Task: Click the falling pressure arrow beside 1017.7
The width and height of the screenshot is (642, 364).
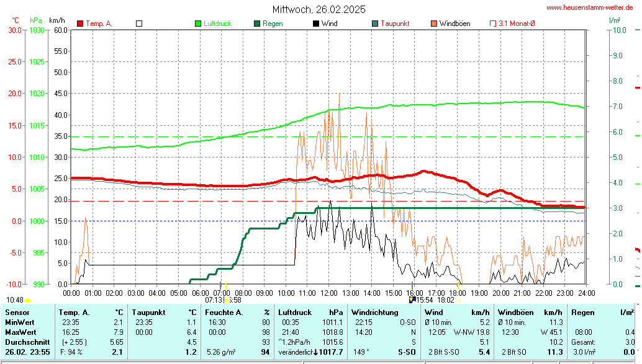Action: point(315,352)
